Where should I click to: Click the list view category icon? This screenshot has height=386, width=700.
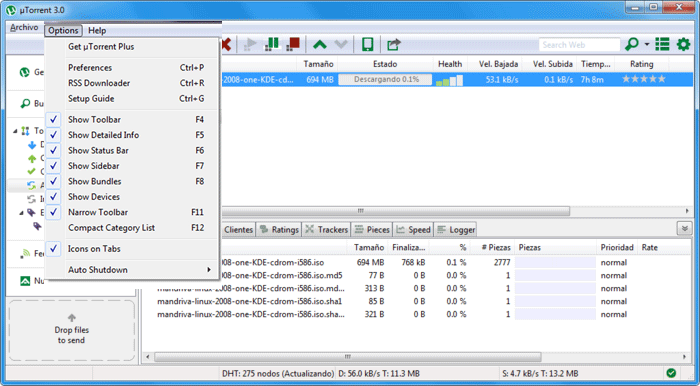662,44
